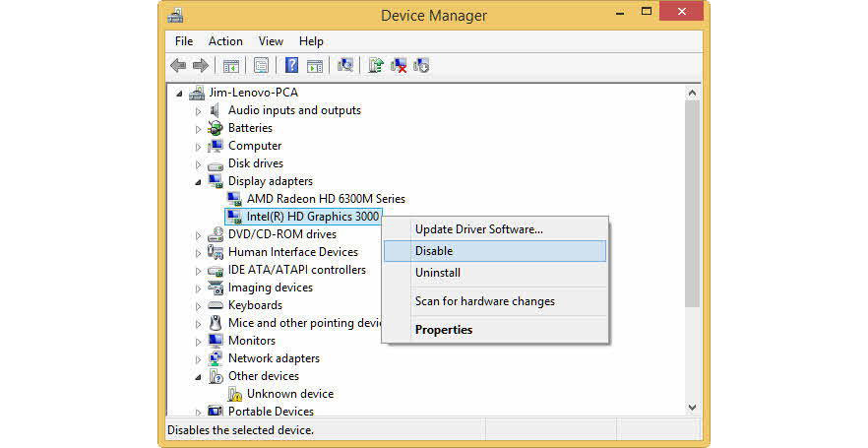Click the scan for hardware changes toolbar icon
The height and width of the screenshot is (448, 868).
[x=345, y=66]
